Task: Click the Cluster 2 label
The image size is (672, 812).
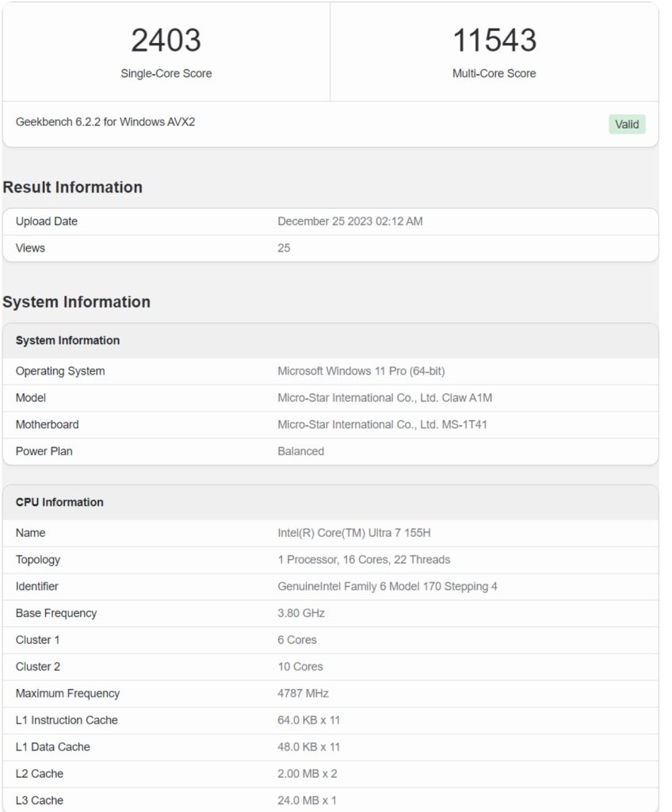Action: pyautogui.click(x=38, y=667)
